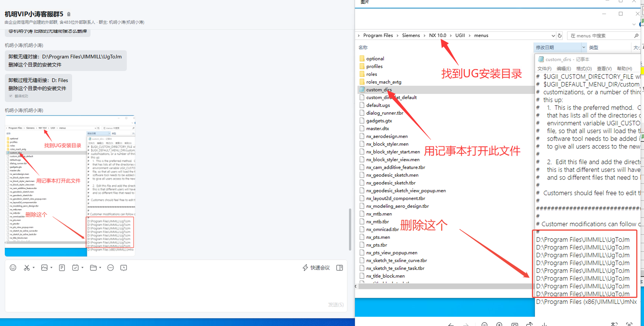Select the custom_dirs file
Viewport: 644px width, 326px height.
pos(376,89)
